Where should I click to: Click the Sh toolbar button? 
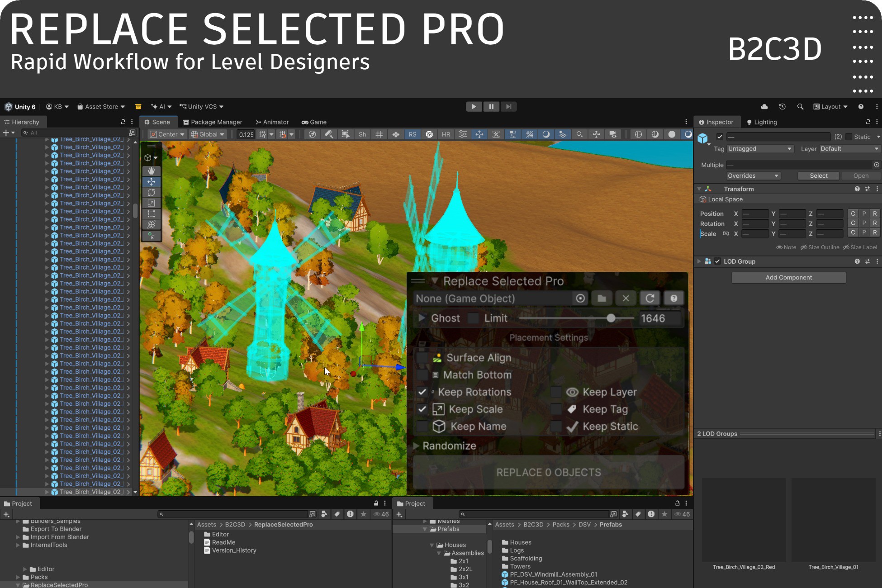[362, 134]
